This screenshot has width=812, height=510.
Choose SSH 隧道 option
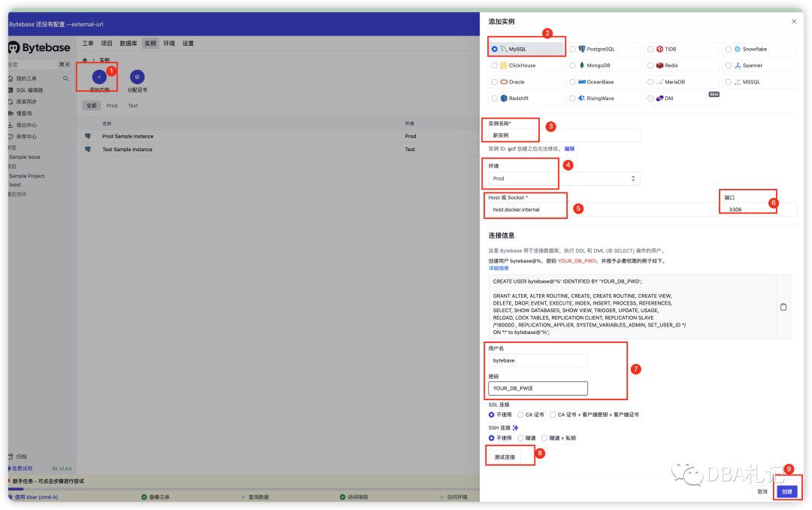tap(526, 438)
